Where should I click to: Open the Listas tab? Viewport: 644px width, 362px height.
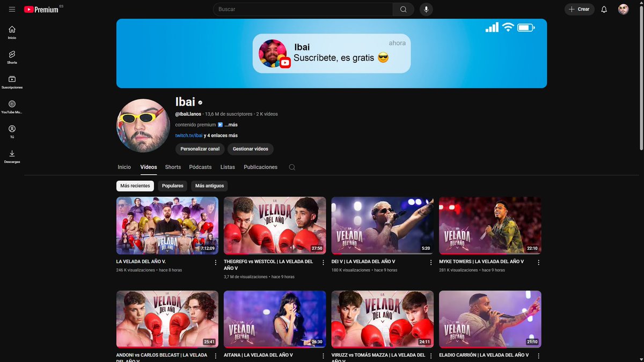click(228, 167)
